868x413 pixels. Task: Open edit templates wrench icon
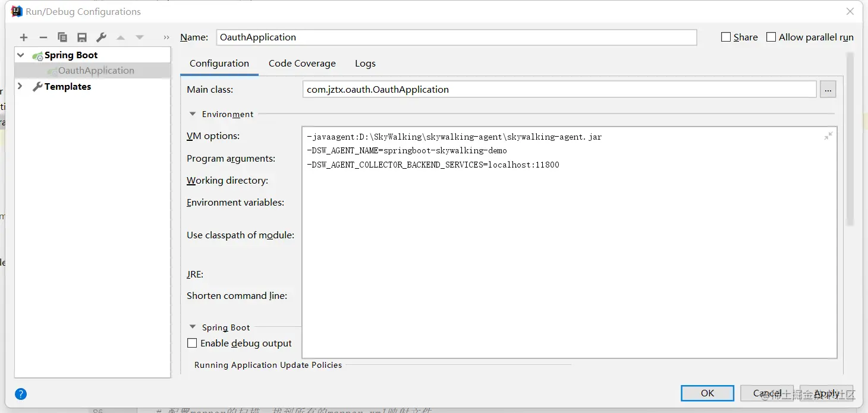pos(101,37)
